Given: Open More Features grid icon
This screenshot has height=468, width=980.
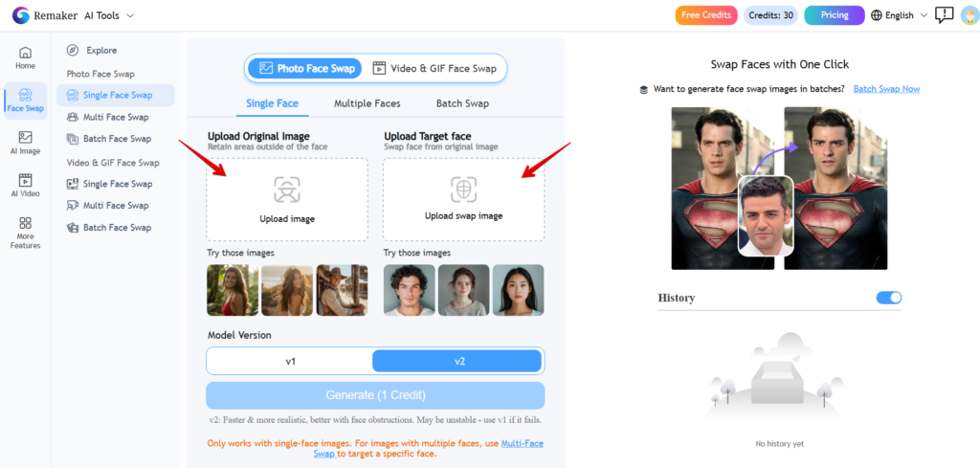Looking at the screenshot, I should (26, 223).
